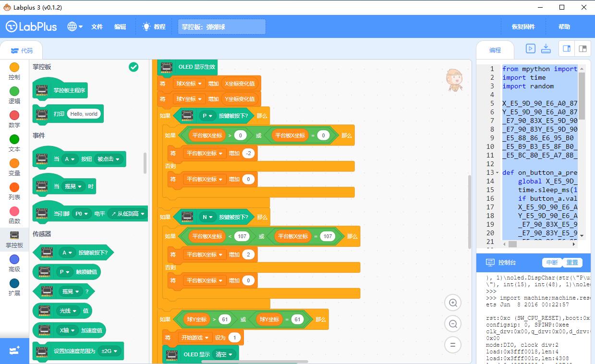Screen dimensions: 595x364
Task: Click 中断 in console
Action: pos(552,263)
